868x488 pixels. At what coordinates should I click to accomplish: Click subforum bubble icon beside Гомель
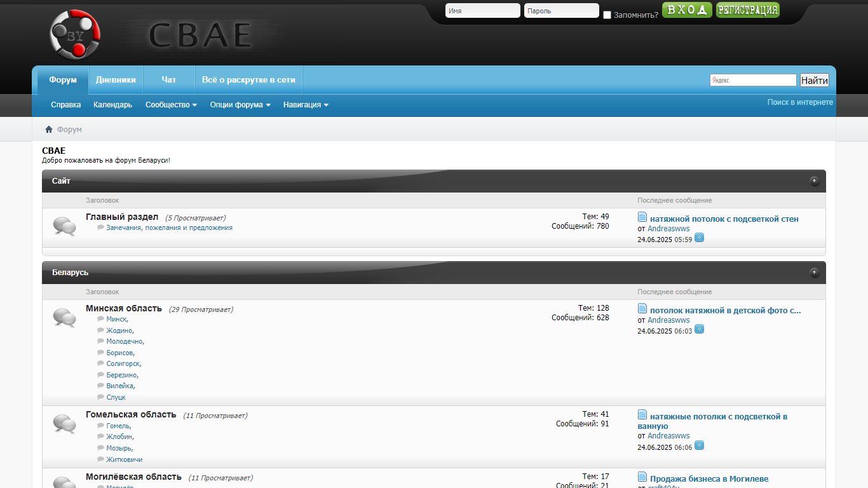(100, 426)
